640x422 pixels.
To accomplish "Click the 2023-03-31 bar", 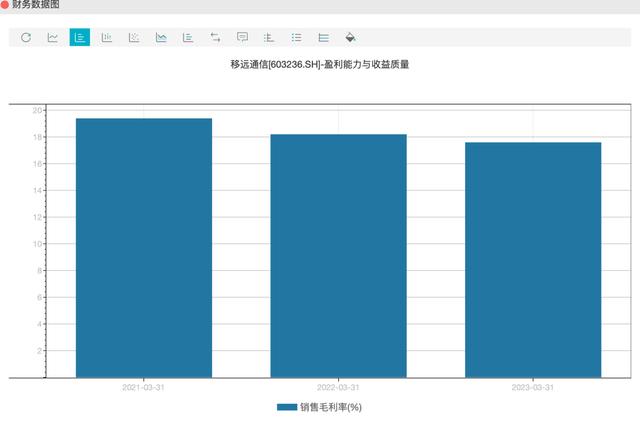I will coord(533,260).
